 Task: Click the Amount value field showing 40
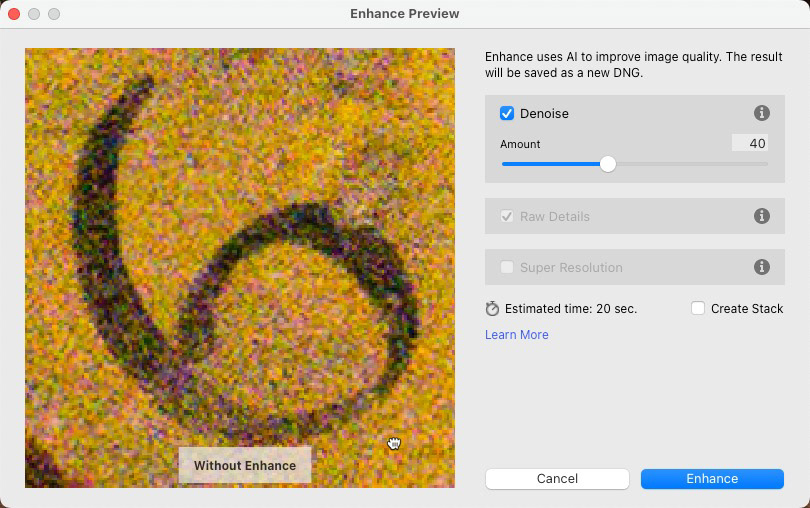tap(750, 143)
